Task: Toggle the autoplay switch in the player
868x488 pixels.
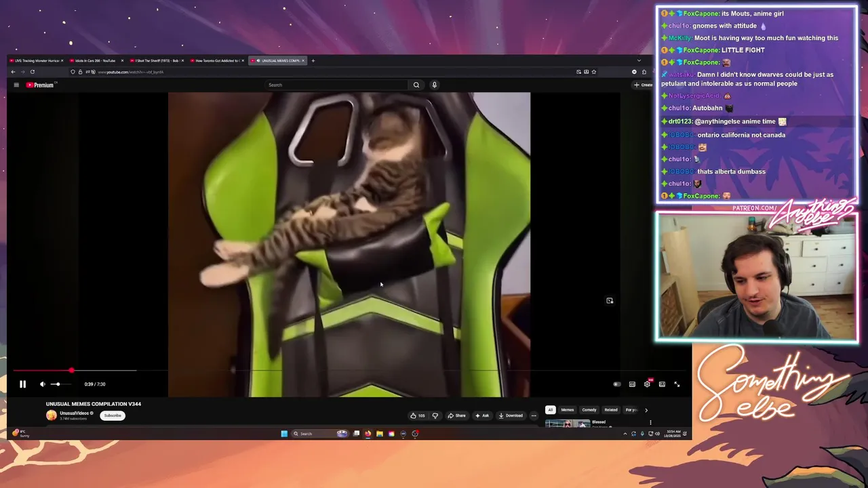Action: pyautogui.click(x=616, y=384)
